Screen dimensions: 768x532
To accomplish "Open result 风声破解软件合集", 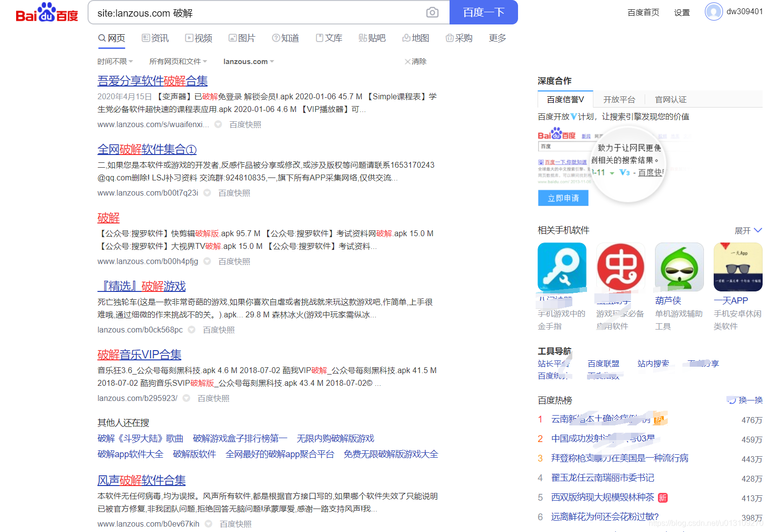I will click(x=141, y=480).
